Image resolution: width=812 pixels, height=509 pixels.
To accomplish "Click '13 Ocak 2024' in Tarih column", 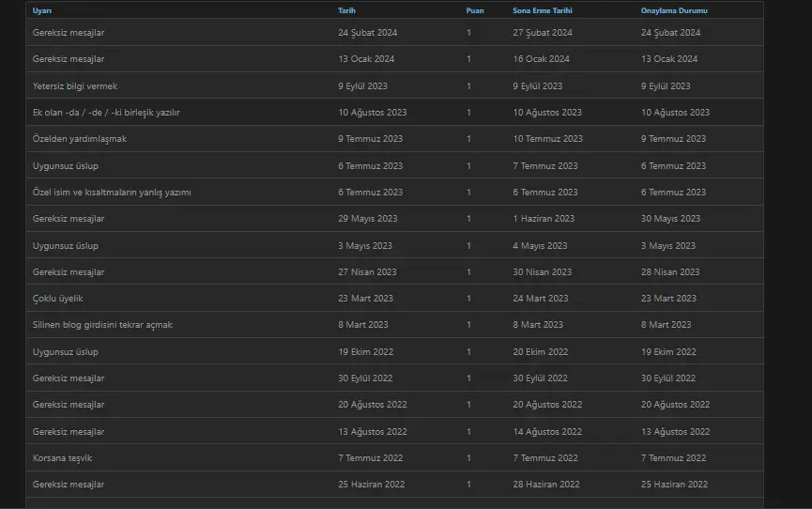I will tap(366, 59).
